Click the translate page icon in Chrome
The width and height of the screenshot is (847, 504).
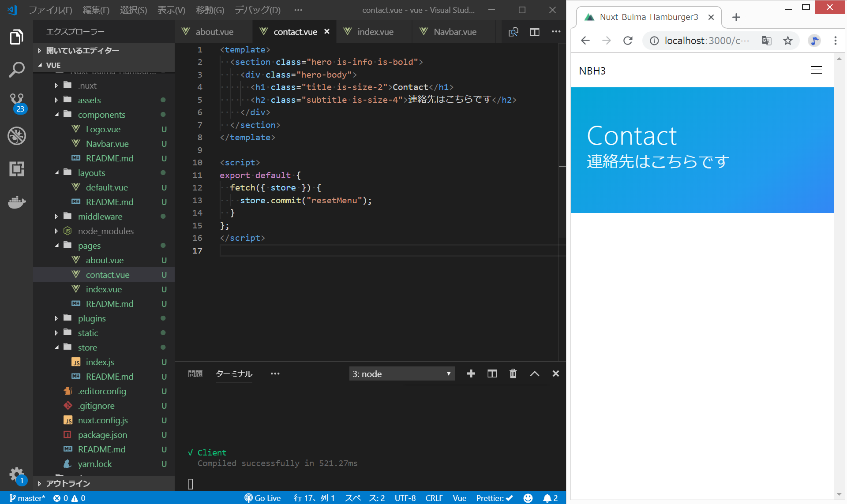click(x=767, y=41)
